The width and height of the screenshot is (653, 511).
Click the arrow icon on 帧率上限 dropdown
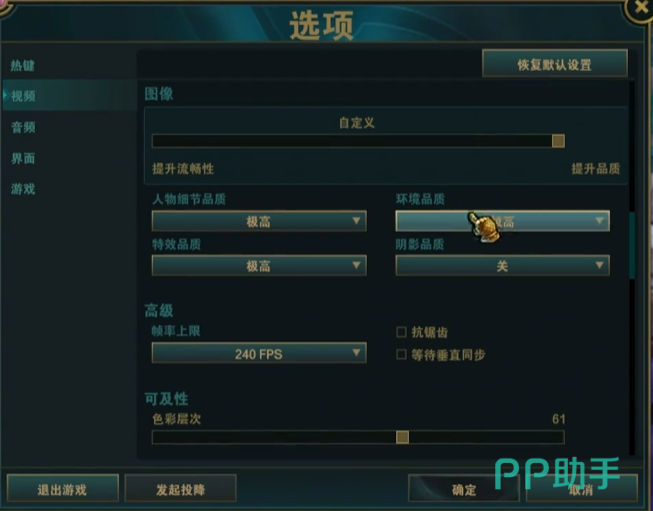coord(356,353)
